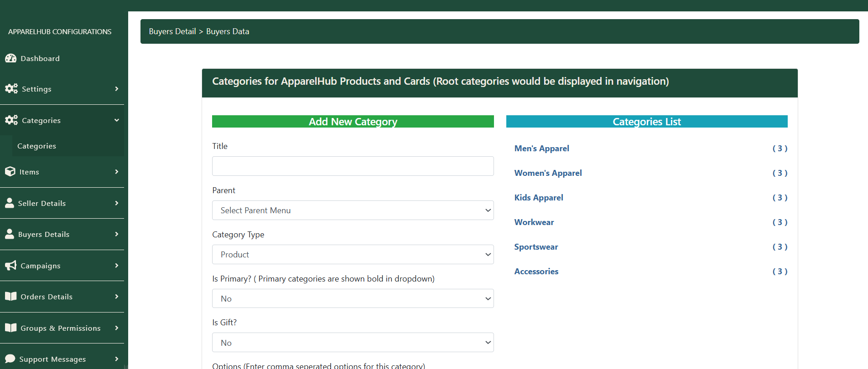This screenshot has height=369, width=868.
Task: Click the Settings gears icon
Action: point(11,88)
